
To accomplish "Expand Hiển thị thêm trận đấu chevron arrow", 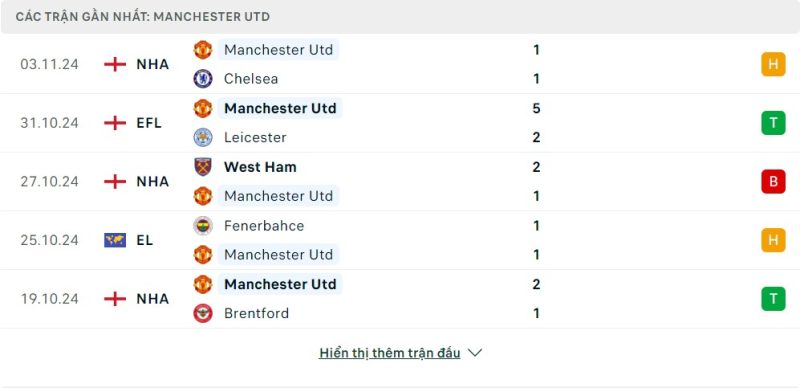I will pyautogui.click(x=475, y=353).
